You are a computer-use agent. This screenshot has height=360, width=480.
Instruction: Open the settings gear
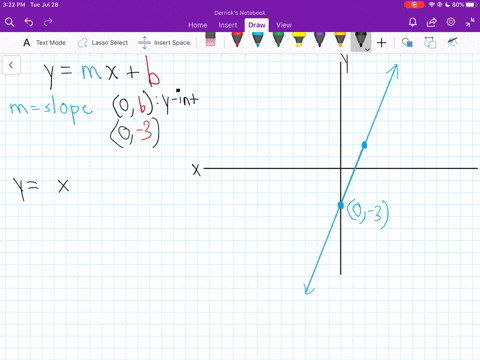[x=451, y=22]
